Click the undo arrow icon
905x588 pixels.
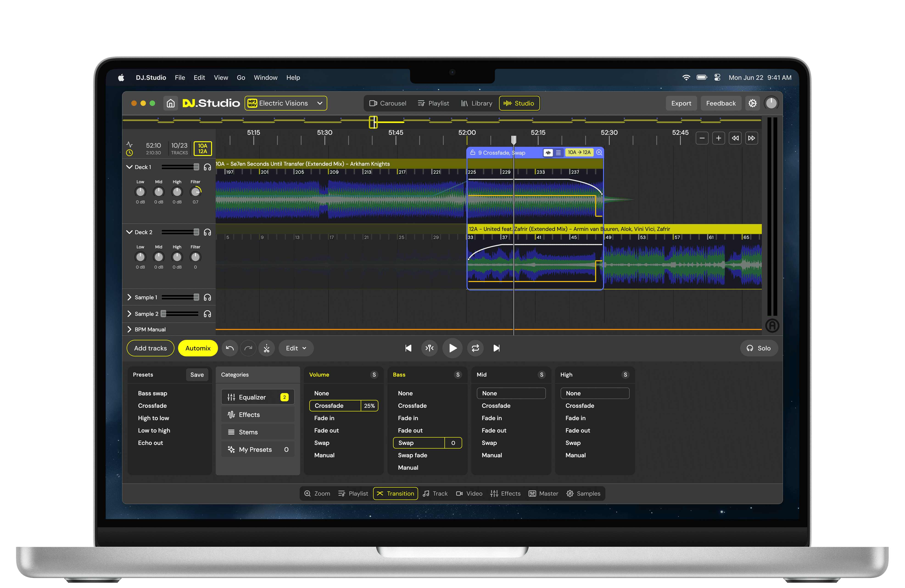[230, 348]
